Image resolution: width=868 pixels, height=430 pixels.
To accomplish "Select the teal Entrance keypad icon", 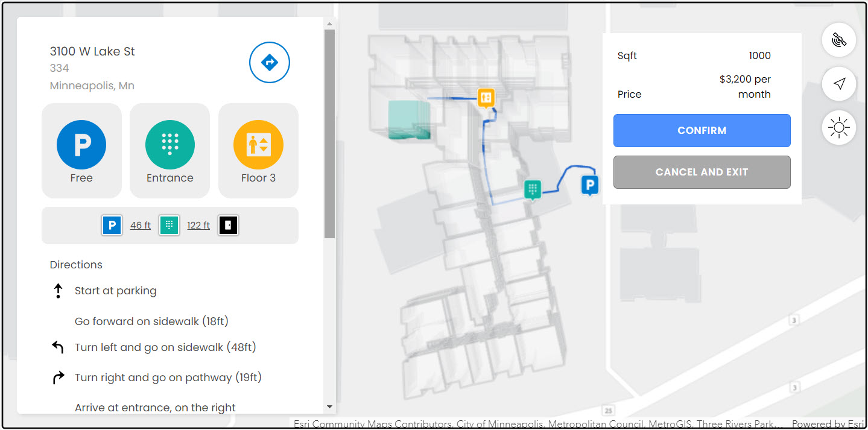I will [x=169, y=144].
